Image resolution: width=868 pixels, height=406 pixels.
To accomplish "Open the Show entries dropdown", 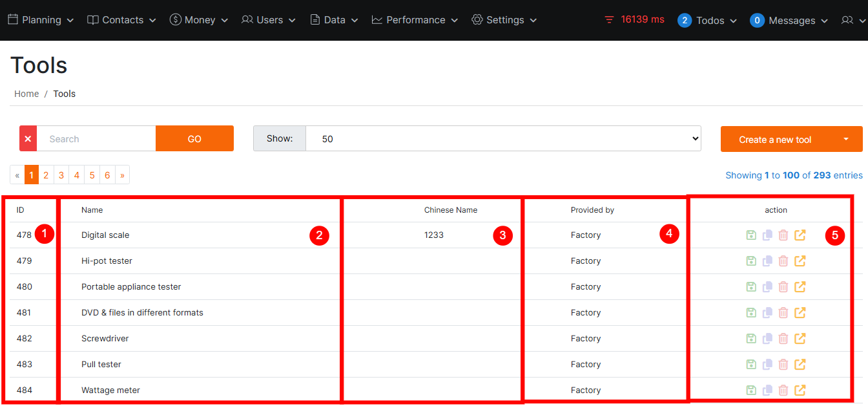I will click(502, 139).
